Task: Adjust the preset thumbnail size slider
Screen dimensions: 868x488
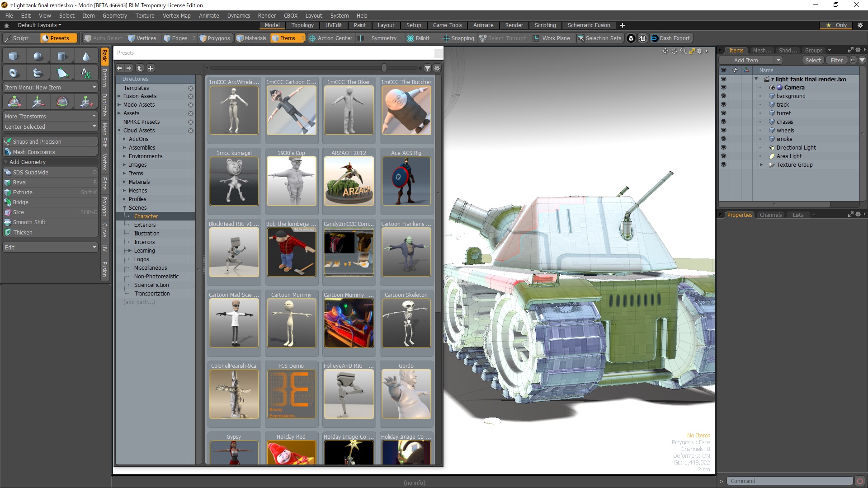Action: pos(385,68)
